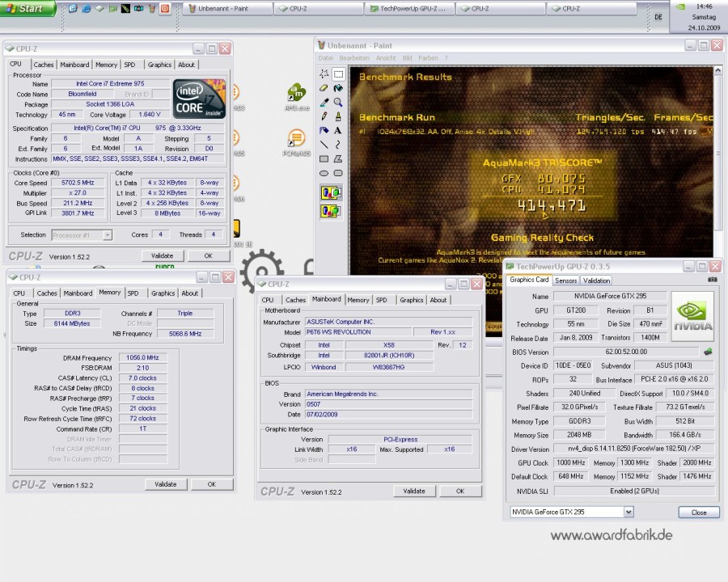Select the rectangular Select tool in Paint
The width and height of the screenshot is (728, 582).
click(338, 74)
